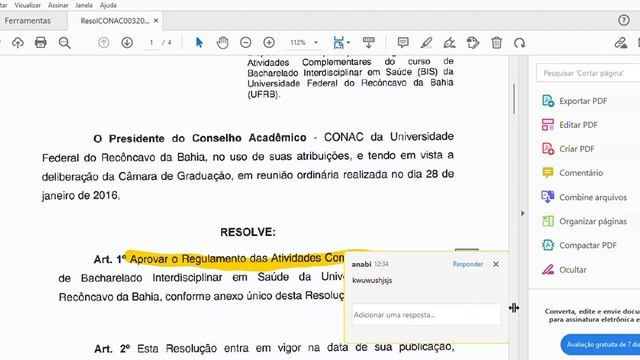Select the arrow selection tool
This screenshot has height=360, width=640.
[x=199, y=42]
